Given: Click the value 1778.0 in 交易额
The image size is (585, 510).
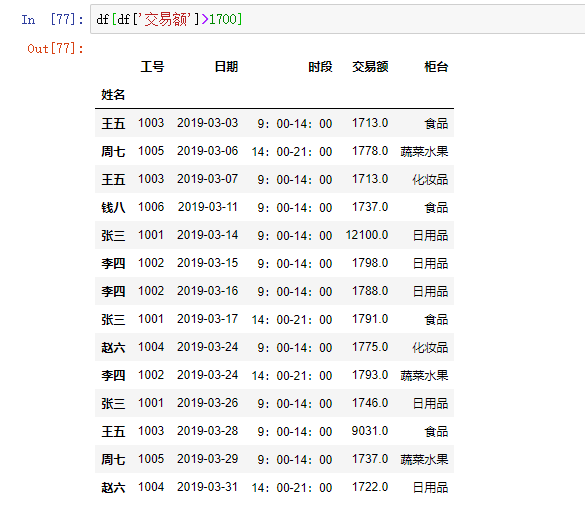Looking at the screenshot, I should [370, 151].
